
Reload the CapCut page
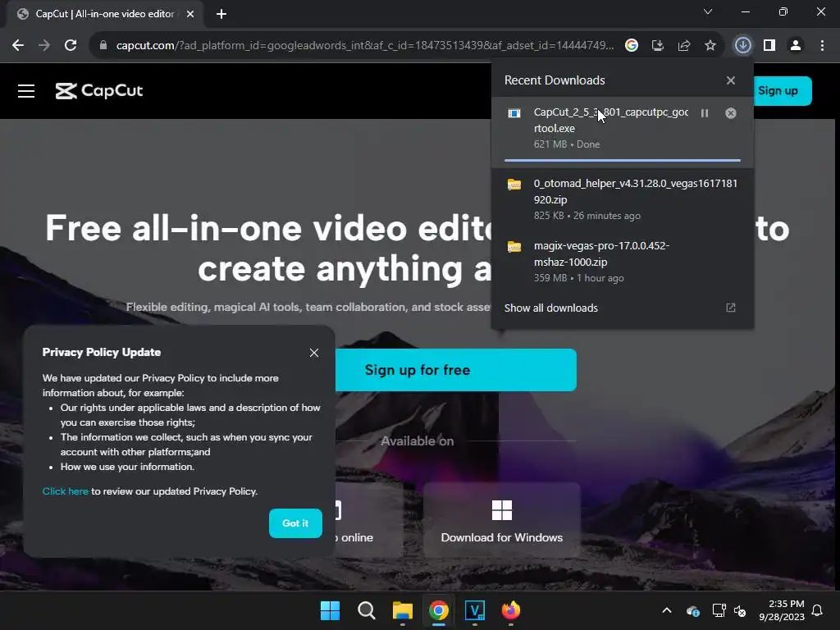click(71, 46)
